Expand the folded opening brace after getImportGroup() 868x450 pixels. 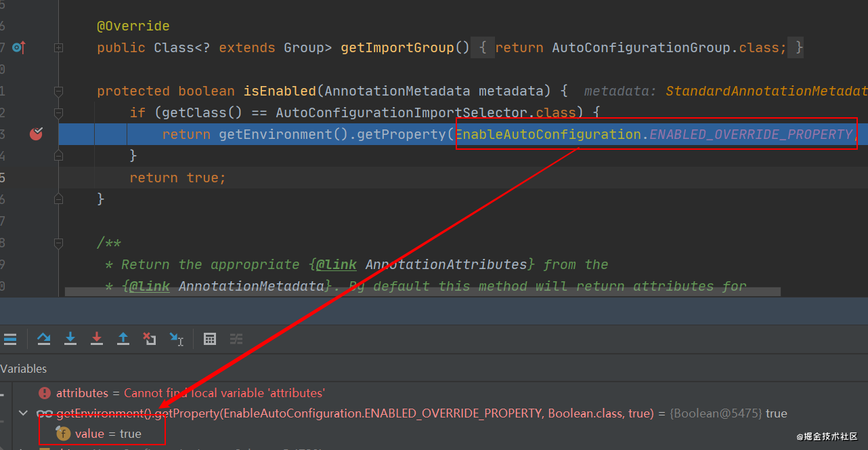coord(483,47)
